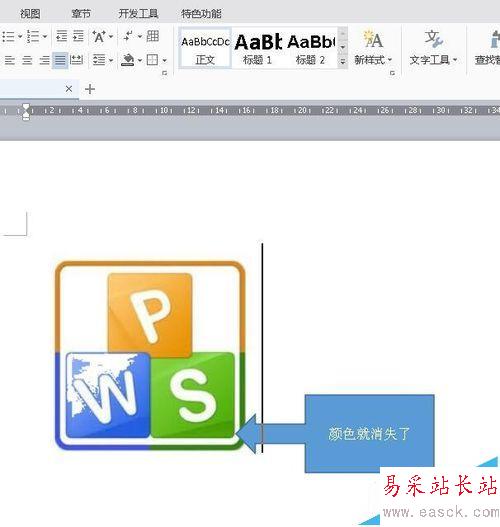500x527 pixels.
Task: Click the Chinese text layout (A) icon
Action: click(x=99, y=36)
